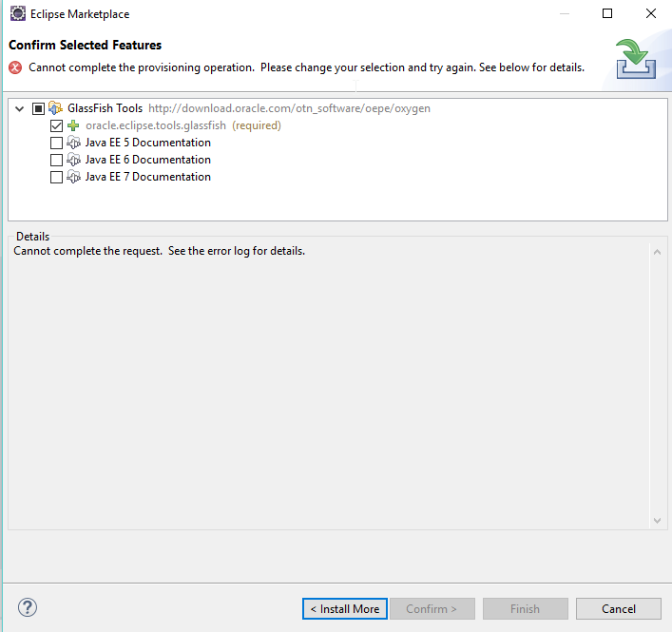Click the Java EE 6 Documentation feature icon
The height and width of the screenshot is (632, 672).
tap(74, 160)
